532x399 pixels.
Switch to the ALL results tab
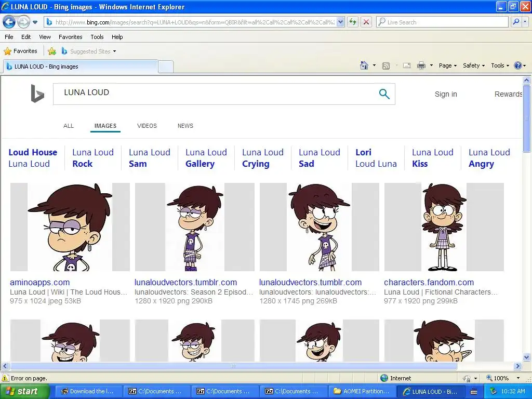pyautogui.click(x=69, y=126)
